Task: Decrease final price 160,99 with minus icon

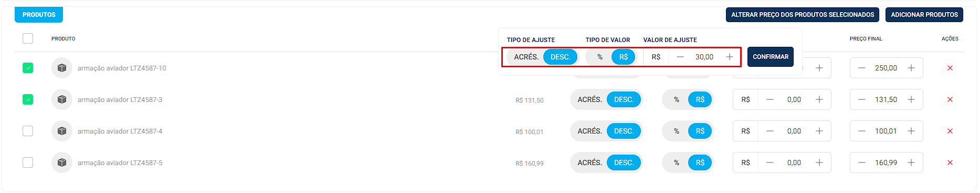Action: tap(862, 162)
